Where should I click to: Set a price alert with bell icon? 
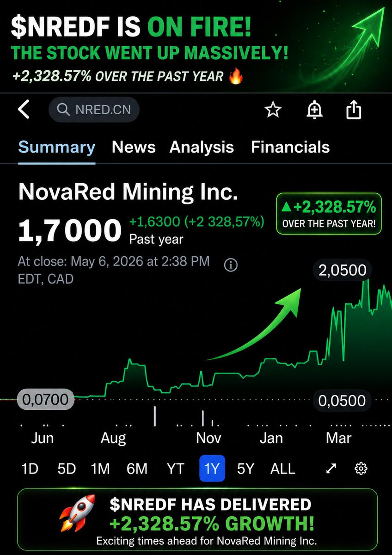point(314,110)
